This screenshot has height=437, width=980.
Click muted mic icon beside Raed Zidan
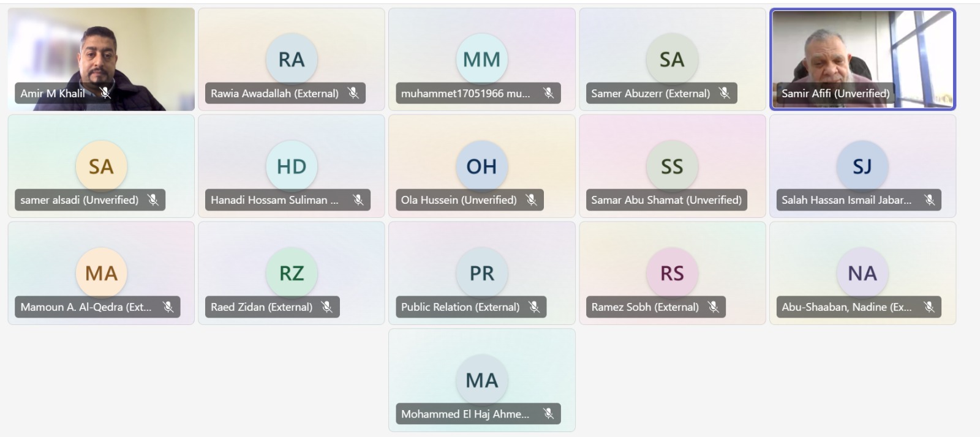[327, 307]
